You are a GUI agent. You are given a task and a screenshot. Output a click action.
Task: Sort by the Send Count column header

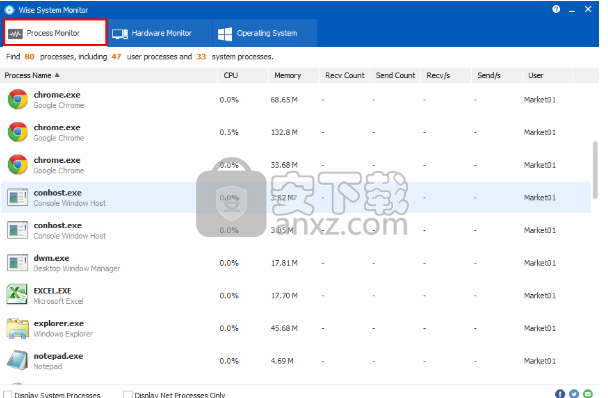coord(396,75)
